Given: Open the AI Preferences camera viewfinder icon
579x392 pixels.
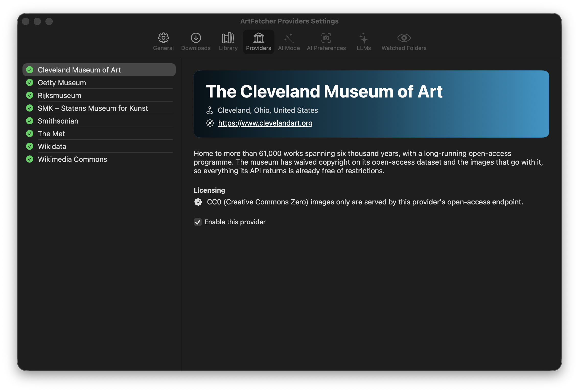Looking at the screenshot, I should click(326, 38).
